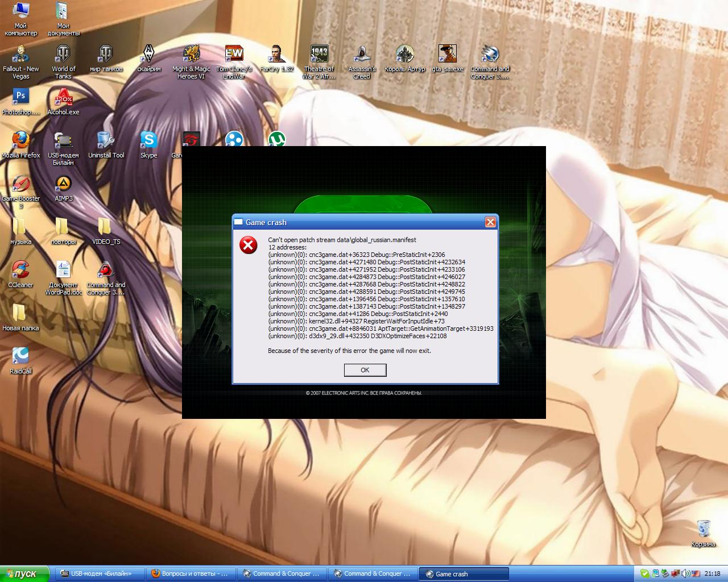
Task: Click the network connection tray icon
Action: (656, 574)
